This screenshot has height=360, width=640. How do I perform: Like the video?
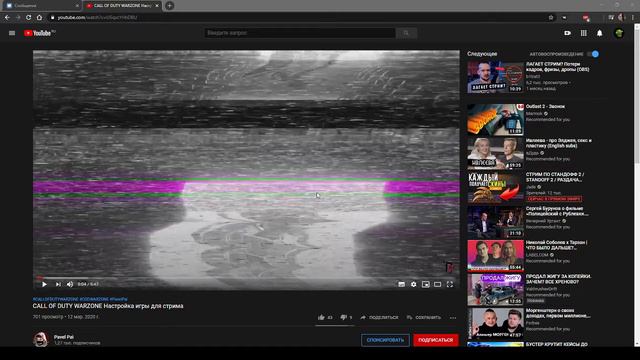point(325,317)
